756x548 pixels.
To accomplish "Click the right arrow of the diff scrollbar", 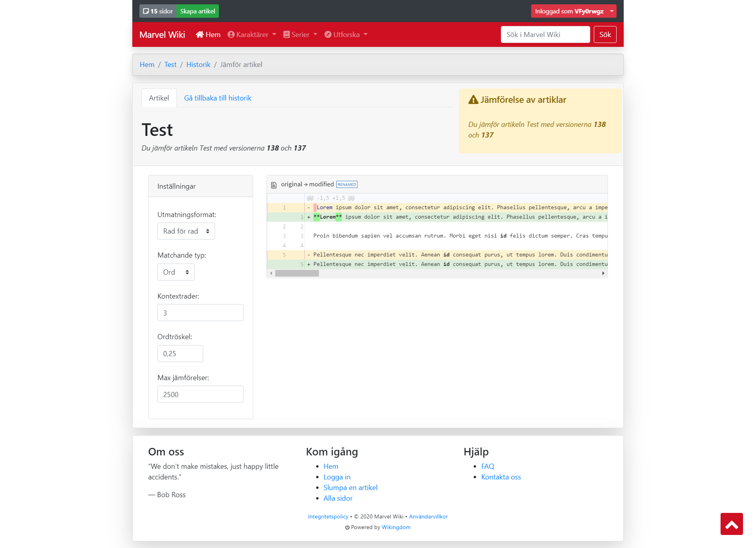I will 603,273.
